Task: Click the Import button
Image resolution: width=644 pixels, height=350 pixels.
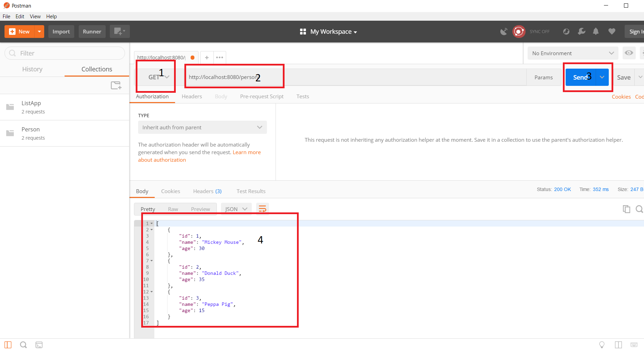Action: coord(61,31)
